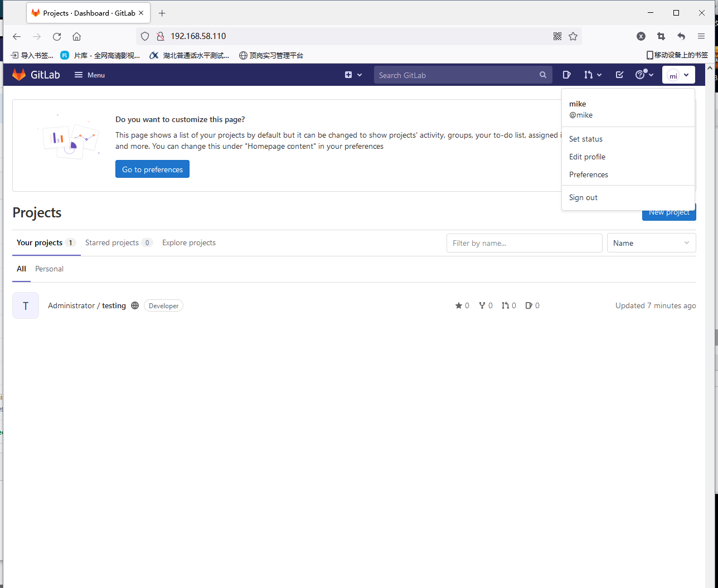This screenshot has width=718, height=588.
Task: Reload page with refresh icon
Action: point(57,36)
